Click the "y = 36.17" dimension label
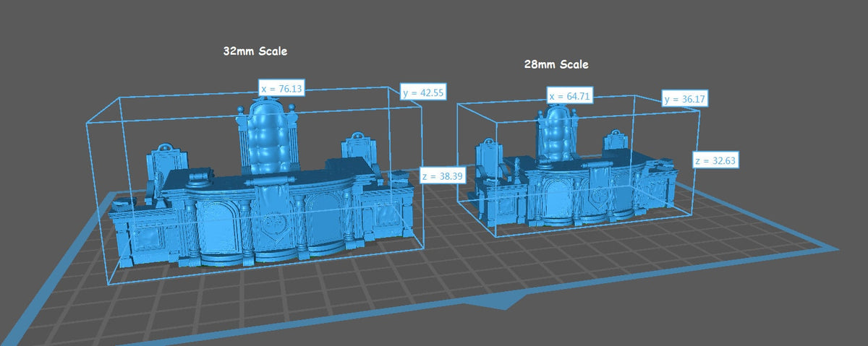 685,99
